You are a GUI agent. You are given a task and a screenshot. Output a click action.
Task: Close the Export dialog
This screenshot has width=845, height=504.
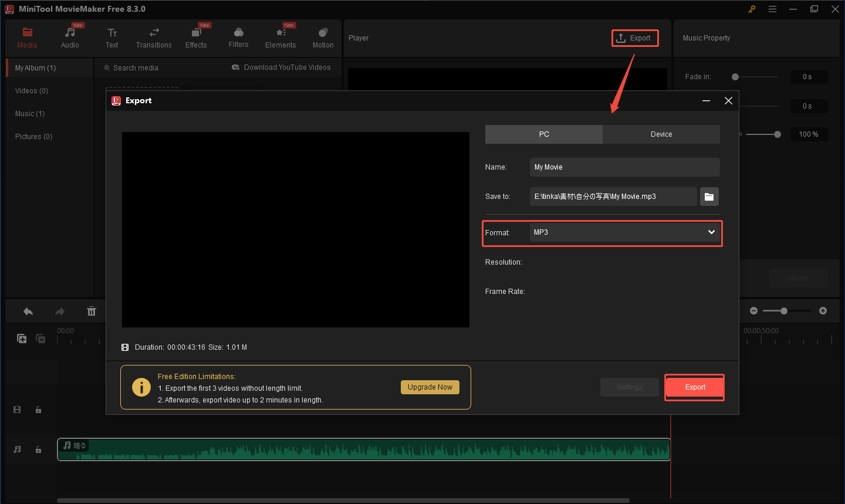coord(728,101)
